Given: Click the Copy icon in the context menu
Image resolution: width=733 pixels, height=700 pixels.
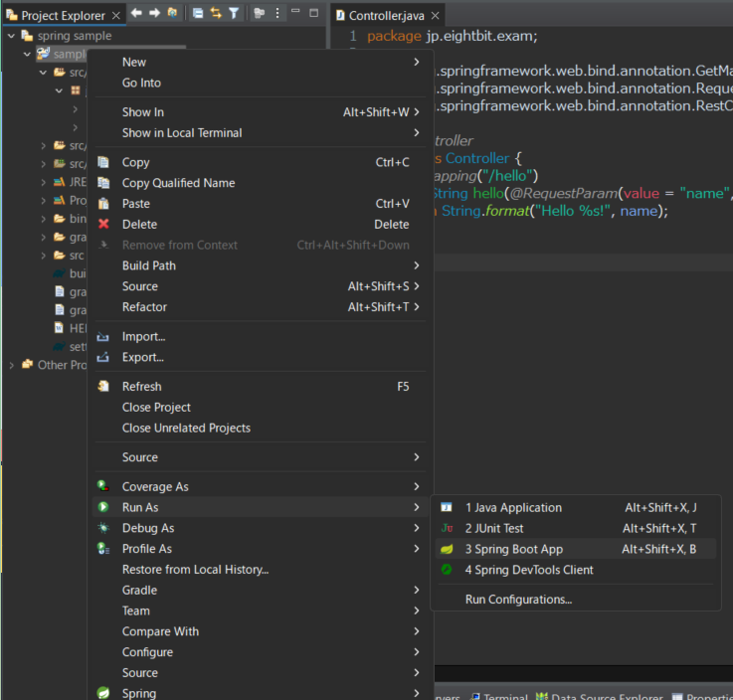Looking at the screenshot, I should [103, 162].
